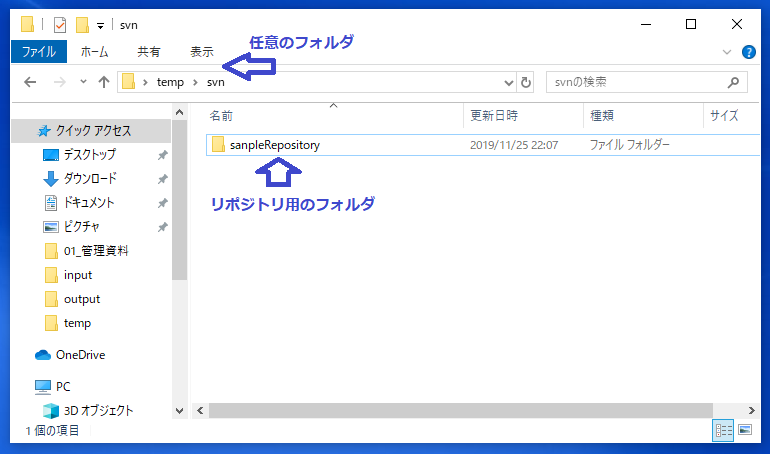Refresh the svn folder view
Viewport: 770px width, 454px height.
[525, 82]
